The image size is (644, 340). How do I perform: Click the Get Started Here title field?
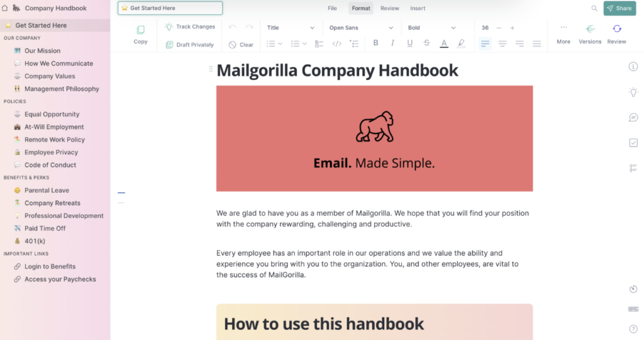click(x=170, y=8)
